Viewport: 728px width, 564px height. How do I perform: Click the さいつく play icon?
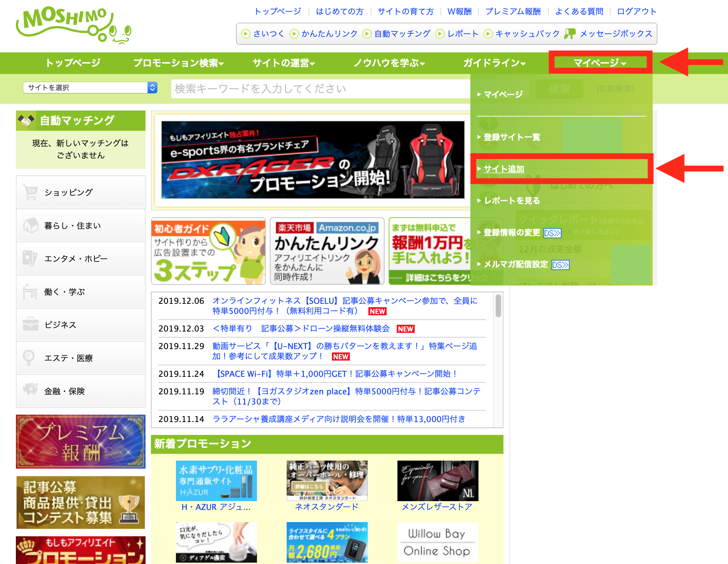246,34
